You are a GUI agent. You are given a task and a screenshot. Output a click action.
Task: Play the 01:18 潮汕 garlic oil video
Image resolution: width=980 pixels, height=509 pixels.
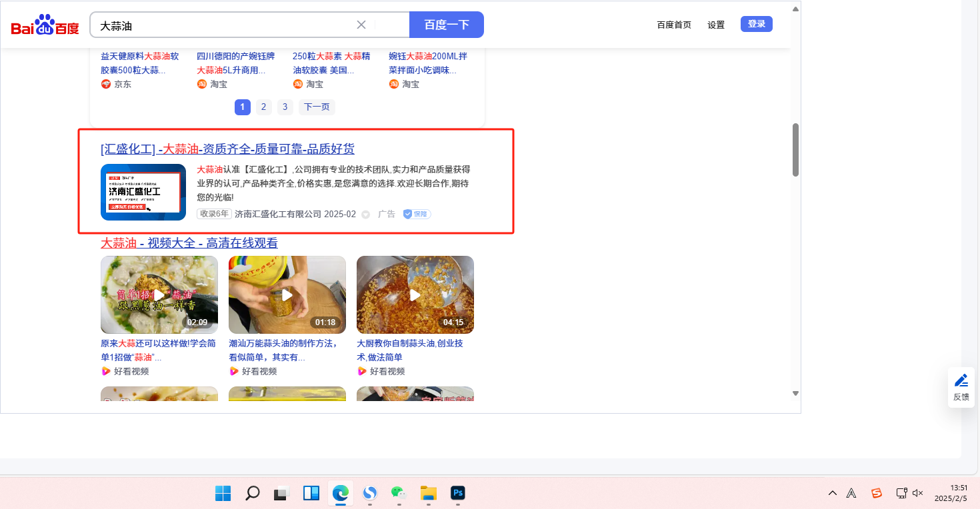[x=287, y=294]
